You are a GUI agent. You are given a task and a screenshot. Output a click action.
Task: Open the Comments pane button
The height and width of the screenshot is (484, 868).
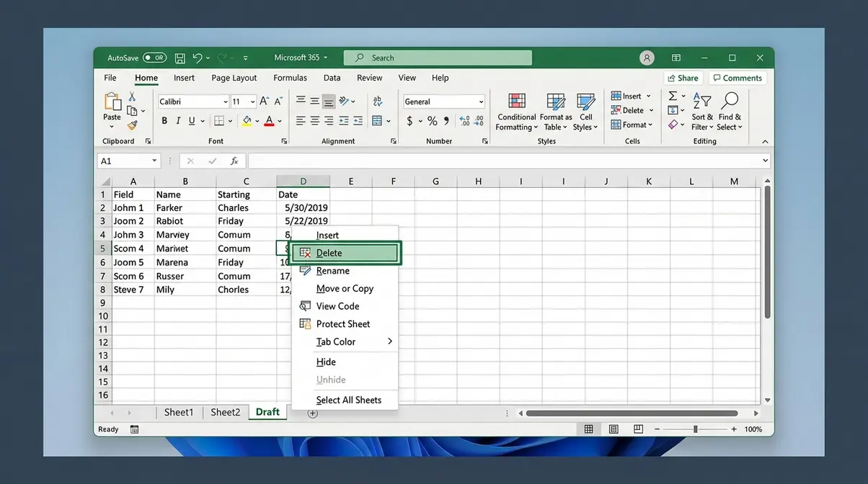tap(738, 78)
